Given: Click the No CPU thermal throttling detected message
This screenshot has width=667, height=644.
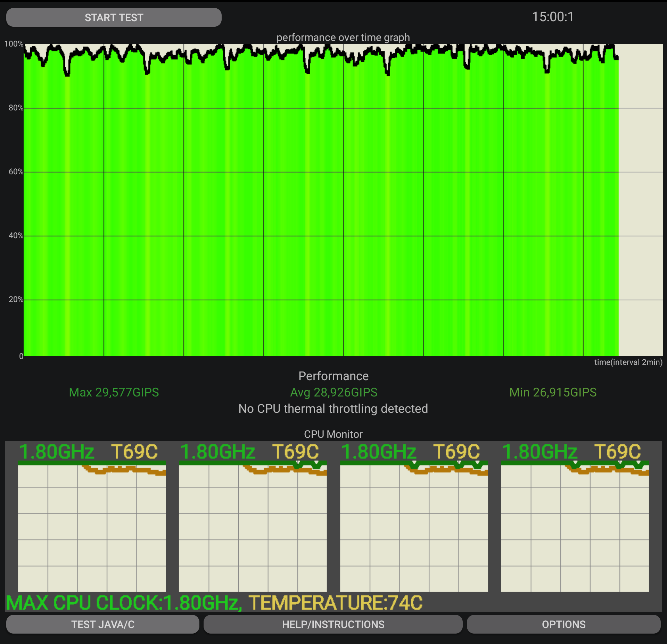Looking at the screenshot, I should click(x=333, y=408).
